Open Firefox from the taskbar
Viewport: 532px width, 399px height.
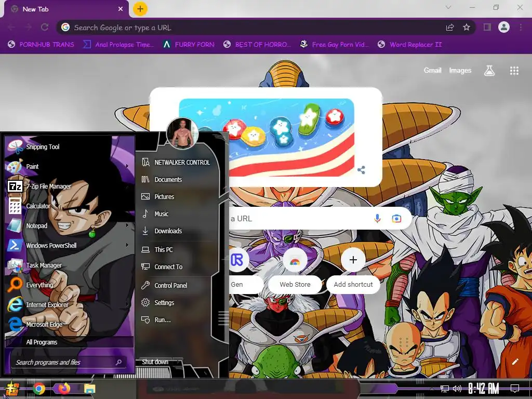(x=64, y=388)
